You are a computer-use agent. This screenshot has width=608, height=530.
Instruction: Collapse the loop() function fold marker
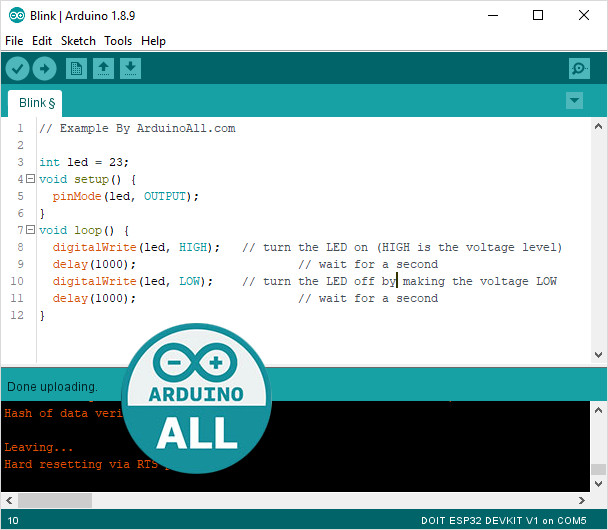point(30,230)
